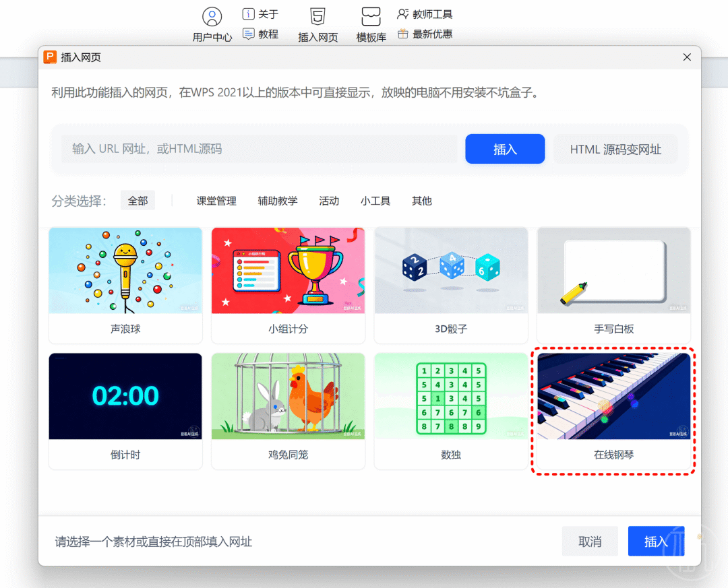The width and height of the screenshot is (728, 588).
Task: Open the 模板库 template library icon
Action: coord(371,17)
